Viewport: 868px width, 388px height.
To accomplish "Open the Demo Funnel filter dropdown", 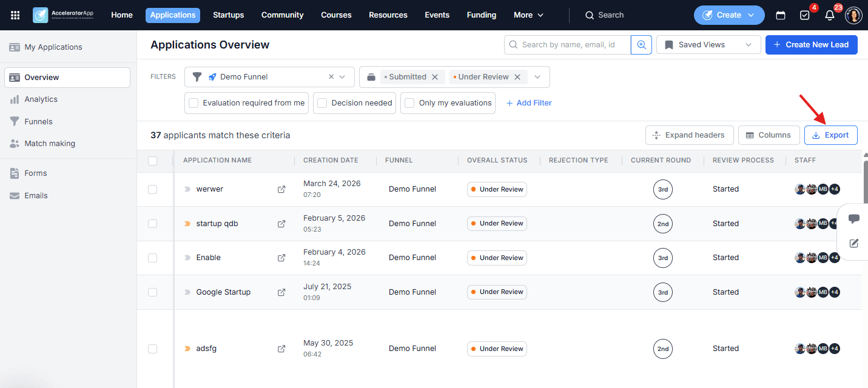I will (x=269, y=77).
